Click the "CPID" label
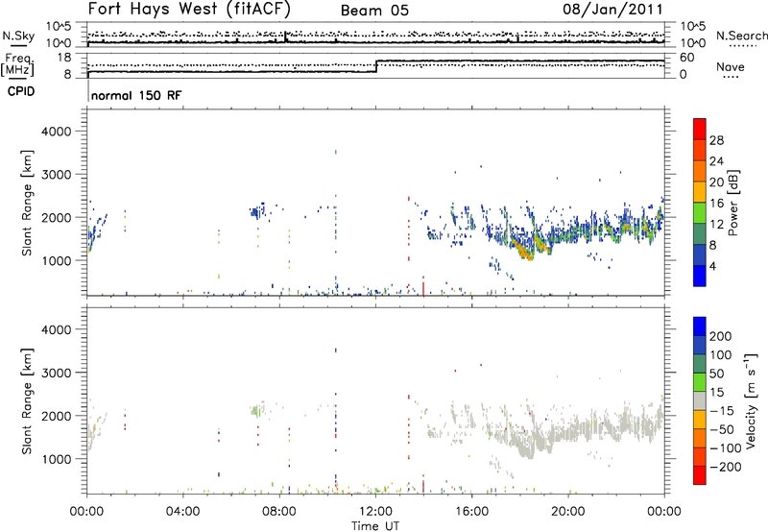Screen dimensions: 768x532 pos(21,91)
